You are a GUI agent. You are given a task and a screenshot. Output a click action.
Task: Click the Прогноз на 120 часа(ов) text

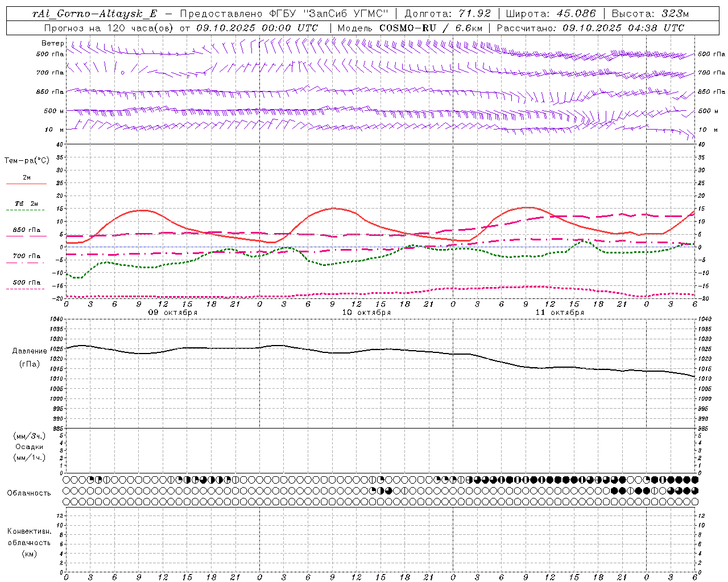[x=109, y=28]
